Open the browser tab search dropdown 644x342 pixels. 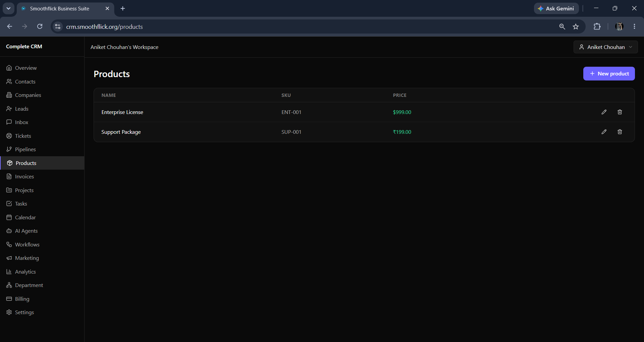click(x=8, y=8)
